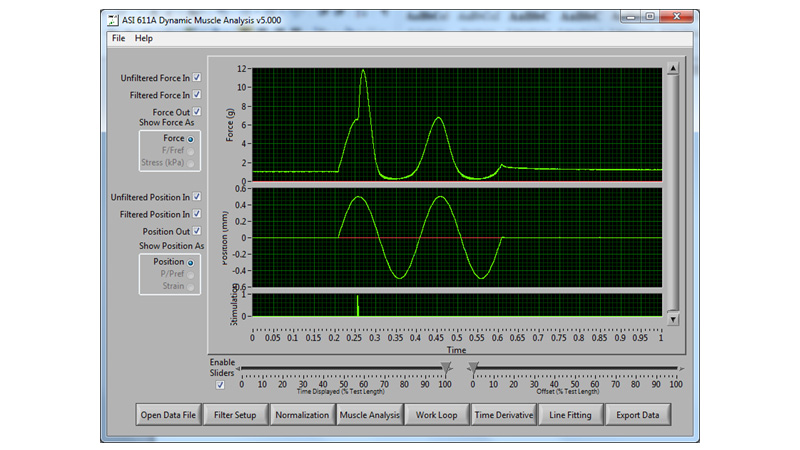Click the Normalization button
The height and width of the screenshot is (450, 800).
tap(303, 415)
